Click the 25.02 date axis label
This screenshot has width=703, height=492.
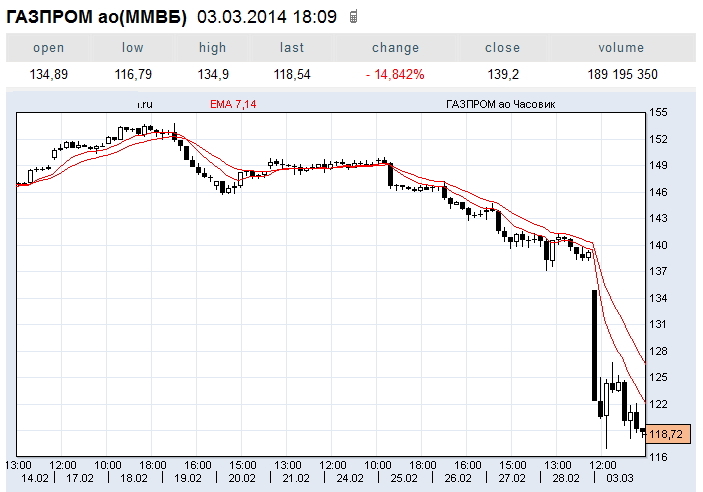(404, 478)
